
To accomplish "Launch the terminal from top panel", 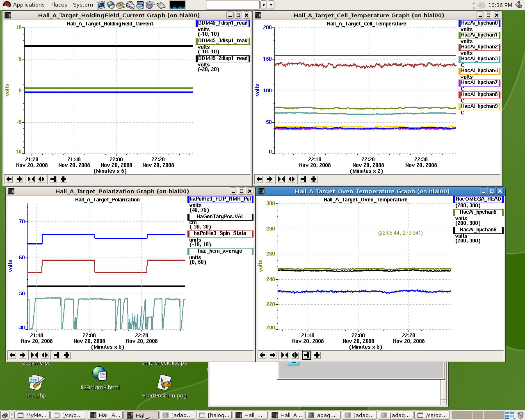I will tap(101, 5).
